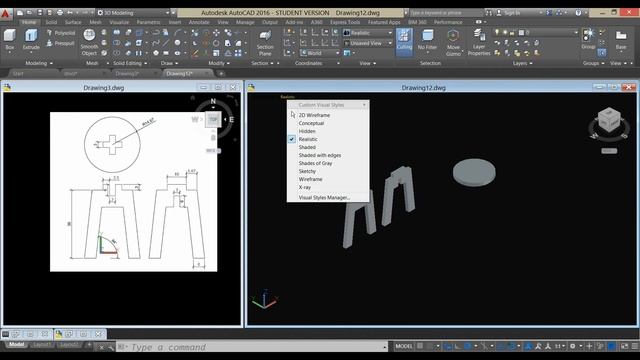
Task: Open the workspace 3D Modeling dropdown
Action: tap(134, 13)
